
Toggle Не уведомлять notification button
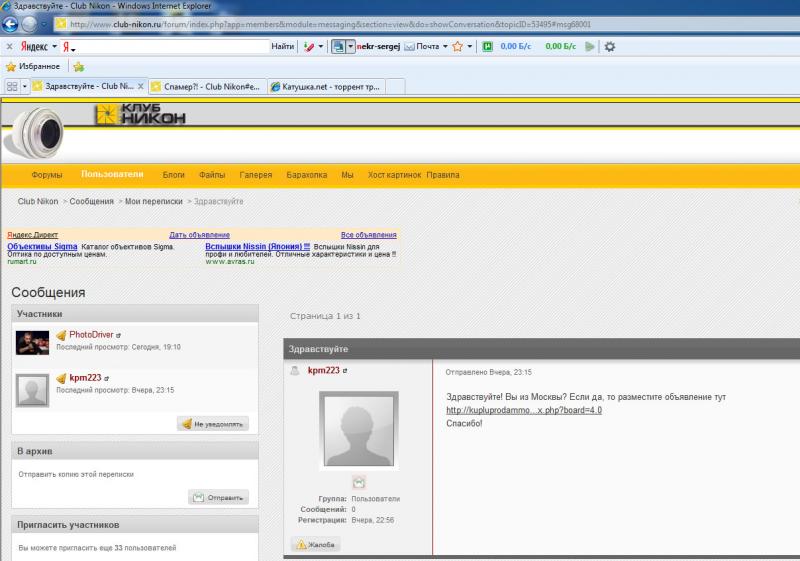tap(213, 424)
